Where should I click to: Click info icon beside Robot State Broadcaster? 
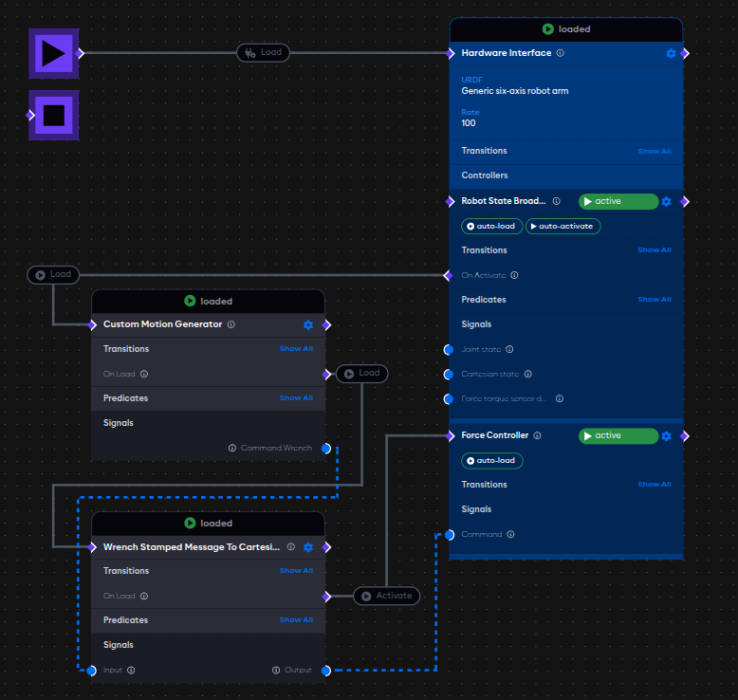tap(556, 201)
